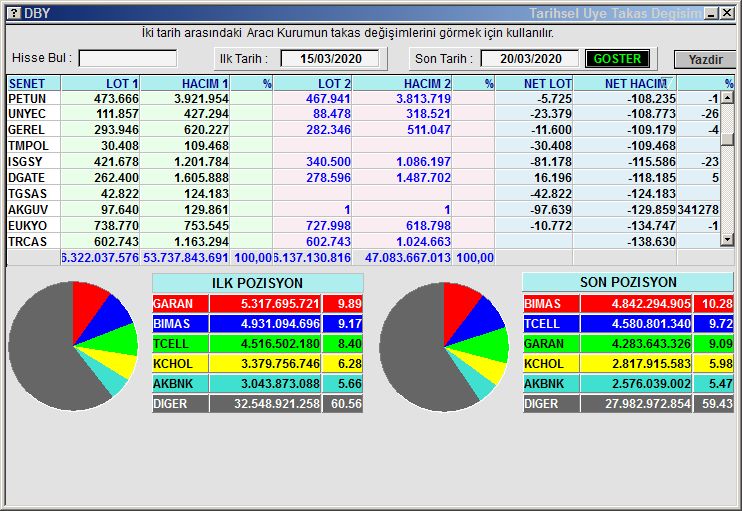Minimize the Tarihsel Uye Takas window
The height and width of the screenshot is (511, 742).
(711, 13)
